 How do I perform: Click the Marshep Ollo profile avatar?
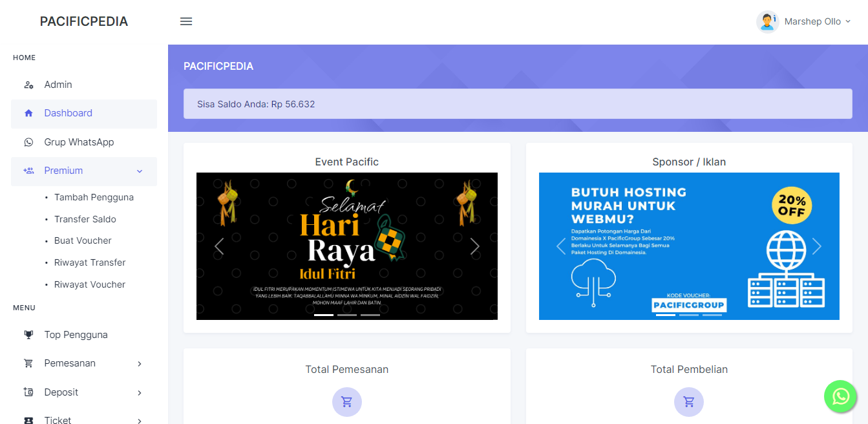[767, 21]
